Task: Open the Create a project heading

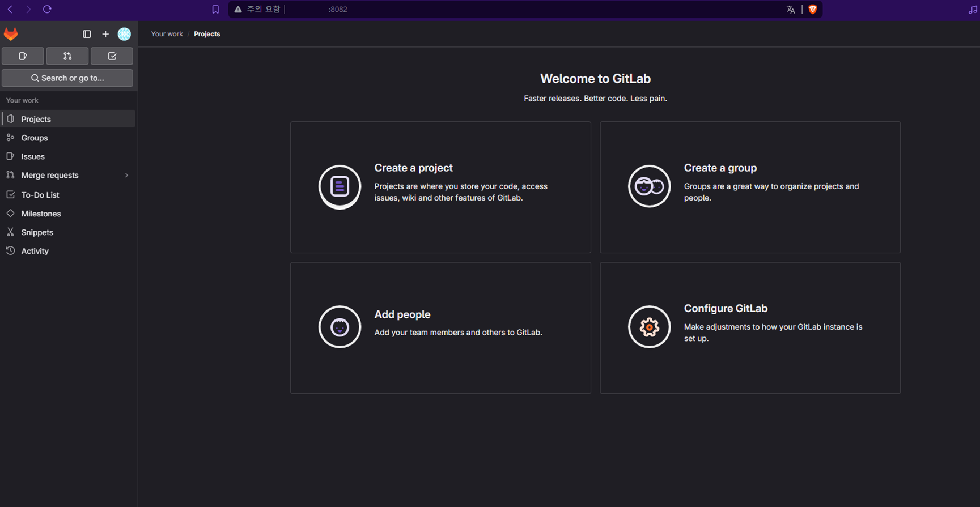Action: pyautogui.click(x=413, y=168)
